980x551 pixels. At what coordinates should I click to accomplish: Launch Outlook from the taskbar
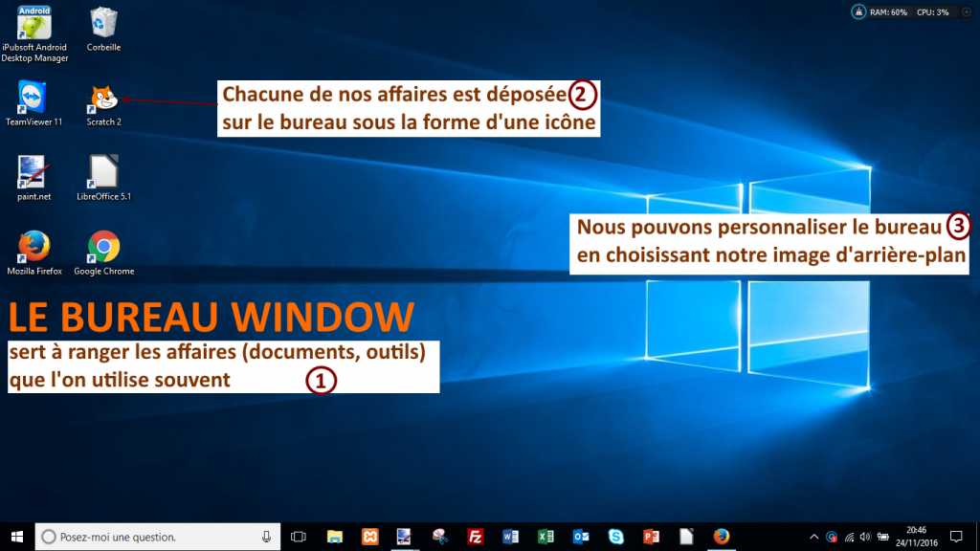point(581,537)
